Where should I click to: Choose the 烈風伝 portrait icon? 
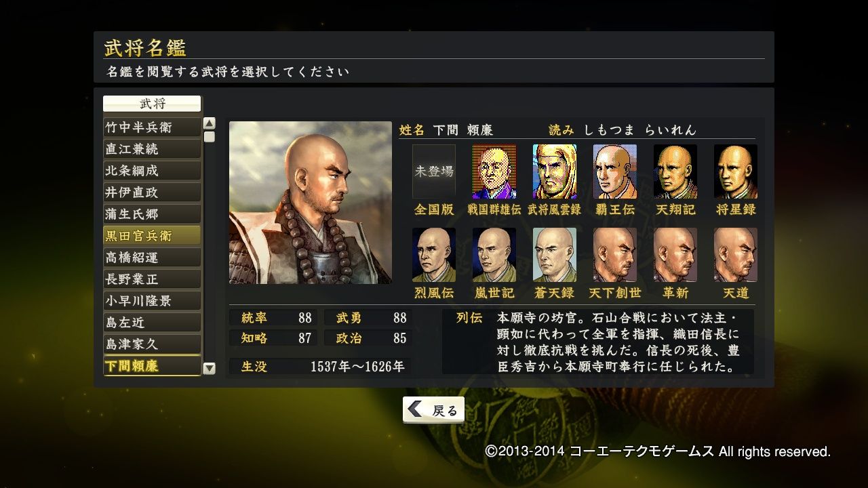434,255
